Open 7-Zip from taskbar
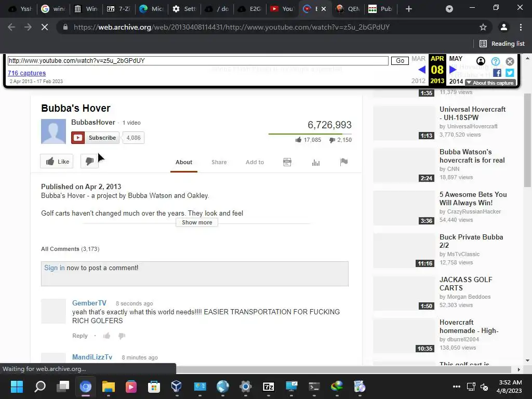This screenshot has width=532, height=399. (x=269, y=387)
